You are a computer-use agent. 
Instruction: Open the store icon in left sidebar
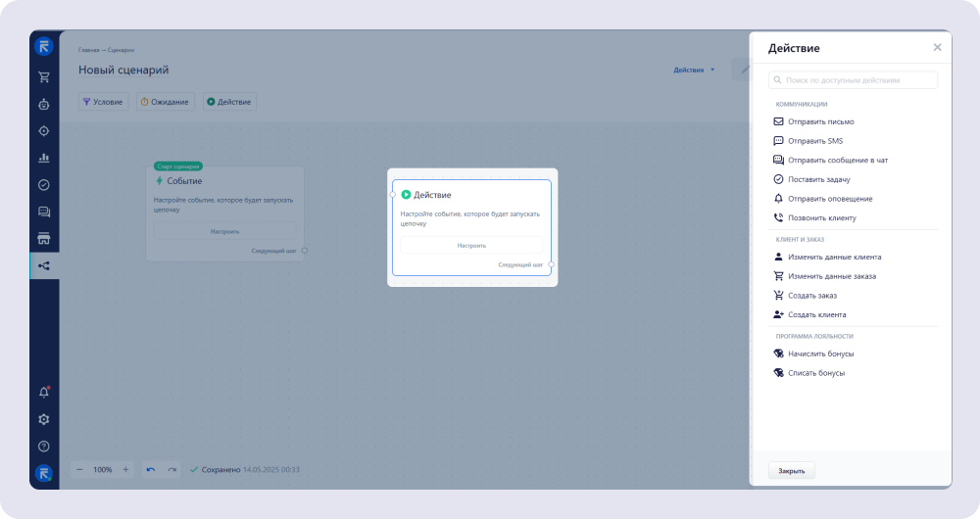pos(44,239)
